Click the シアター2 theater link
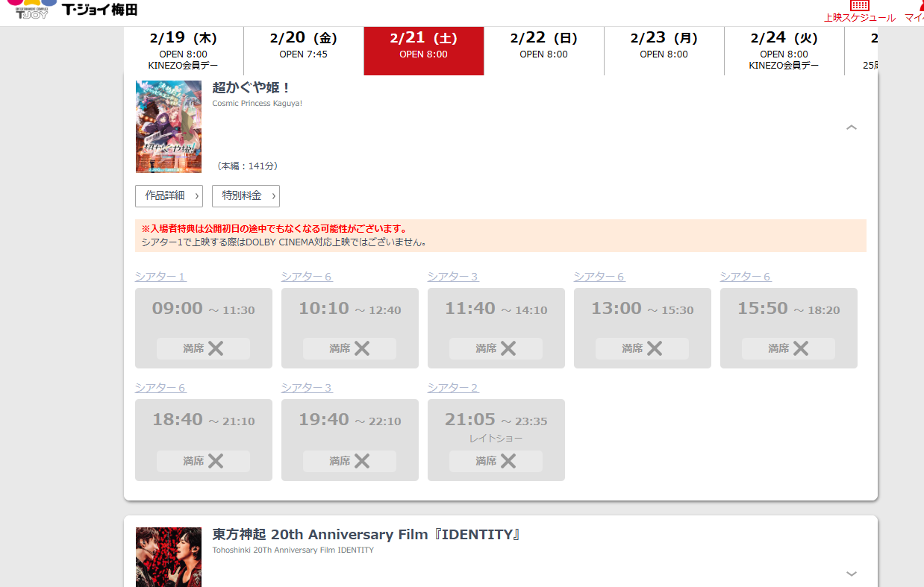The height and width of the screenshot is (587, 924). point(453,388)
